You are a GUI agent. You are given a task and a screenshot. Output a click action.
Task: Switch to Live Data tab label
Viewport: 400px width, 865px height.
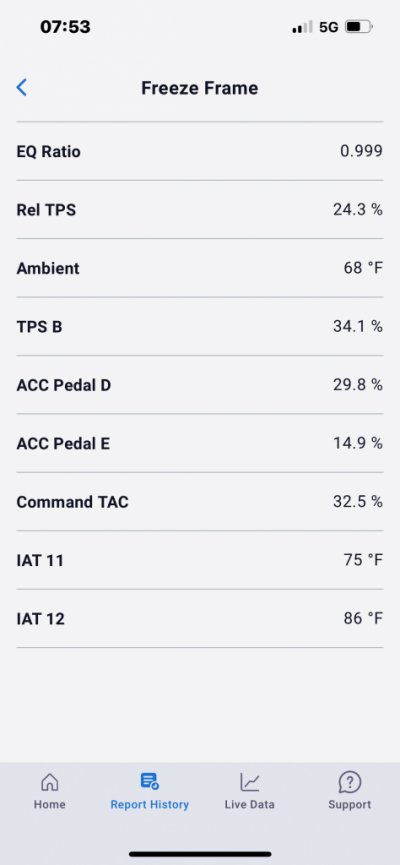click(x=249, y=804)
